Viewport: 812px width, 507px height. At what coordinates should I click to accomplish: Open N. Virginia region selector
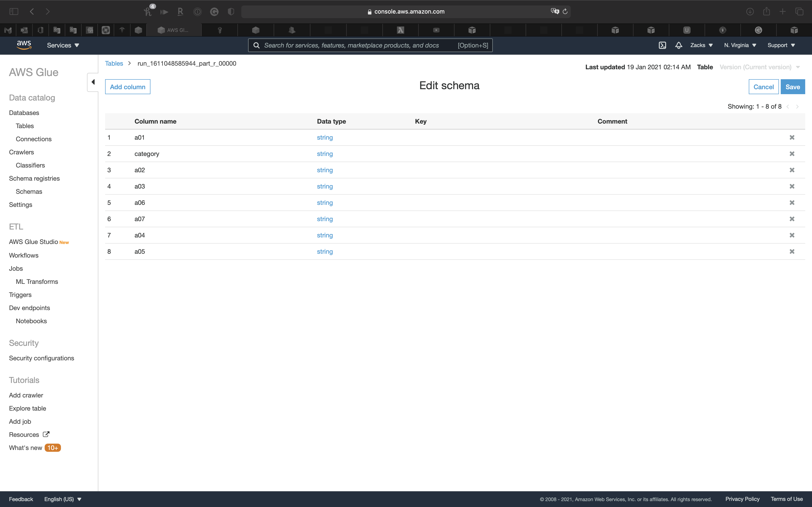[x=740, y=45]
